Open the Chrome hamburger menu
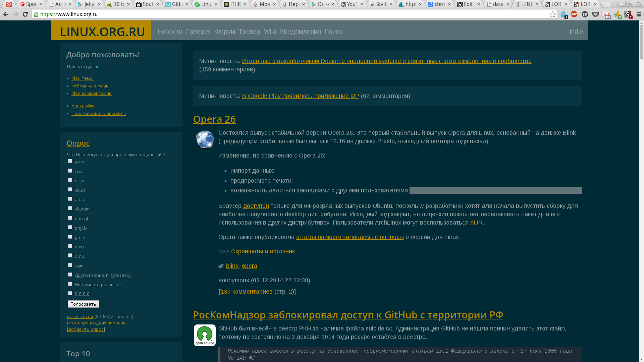The width and height of the screenshot is (644, 362). (639, 14)
